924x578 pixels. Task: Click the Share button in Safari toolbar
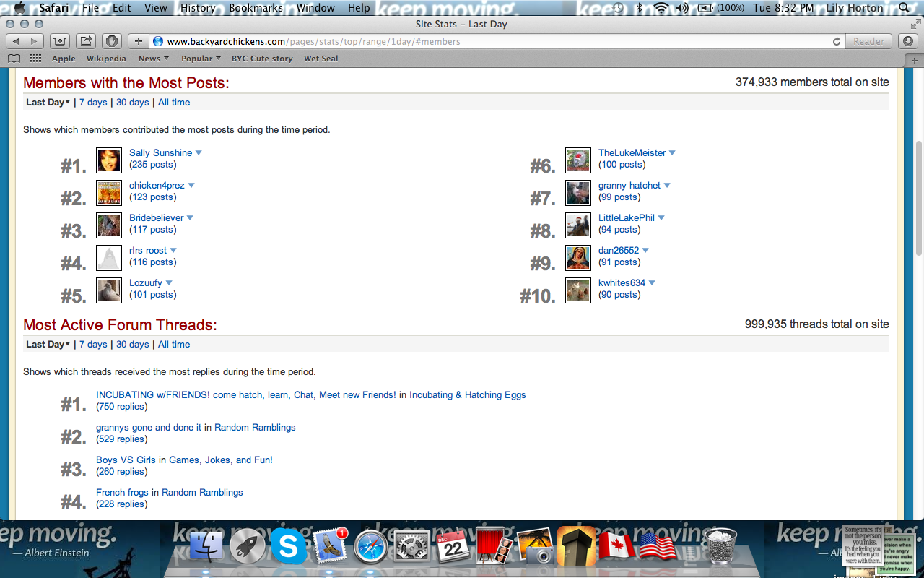coord(86,41)
